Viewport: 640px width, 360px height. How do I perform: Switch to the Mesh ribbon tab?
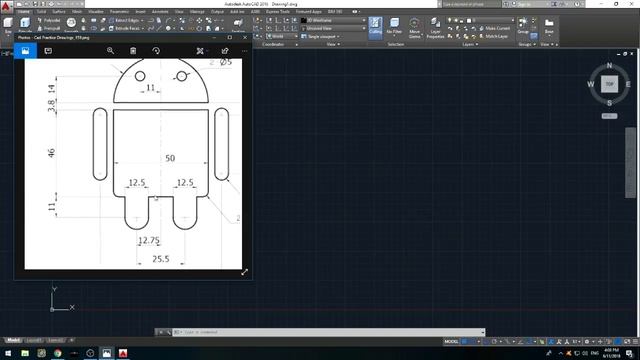tap(77, 11)
